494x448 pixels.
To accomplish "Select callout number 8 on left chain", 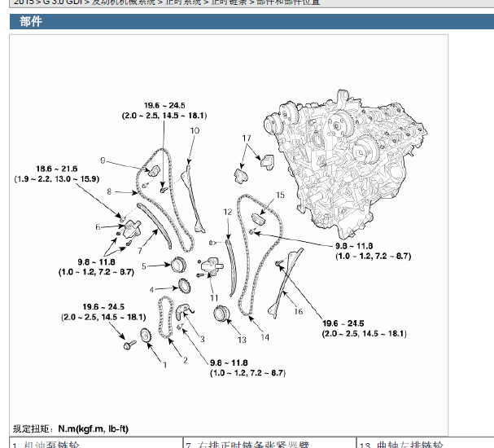I will coord(108,192).
